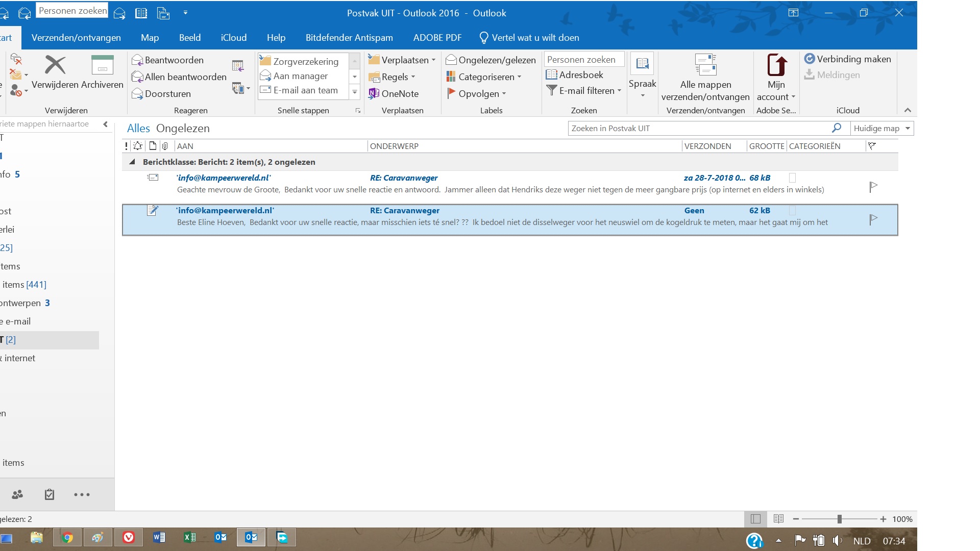
Task: Send message to OneNote
Action: point(394,94)
